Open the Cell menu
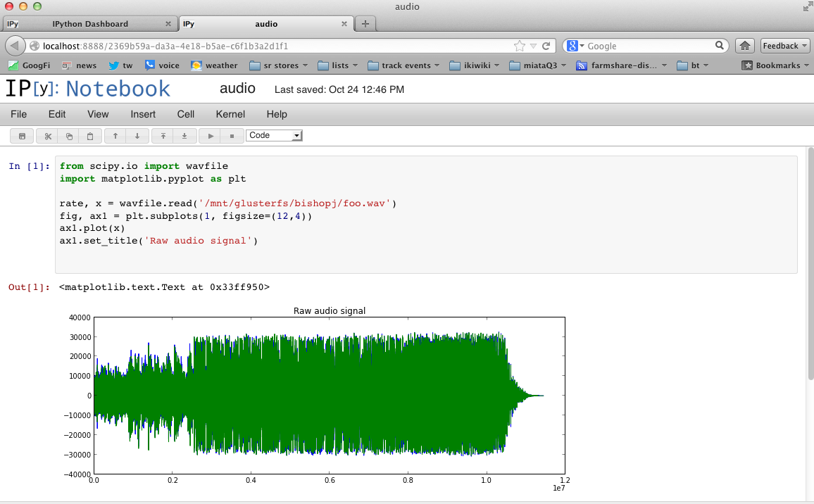The height and width of the screenshot is (504, 814). tap(186, 114)
